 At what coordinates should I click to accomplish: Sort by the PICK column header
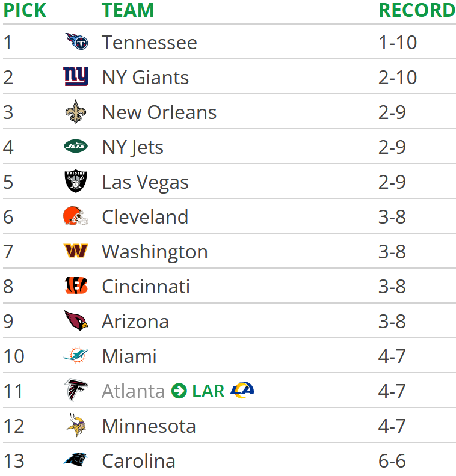[x=25, y=10]
